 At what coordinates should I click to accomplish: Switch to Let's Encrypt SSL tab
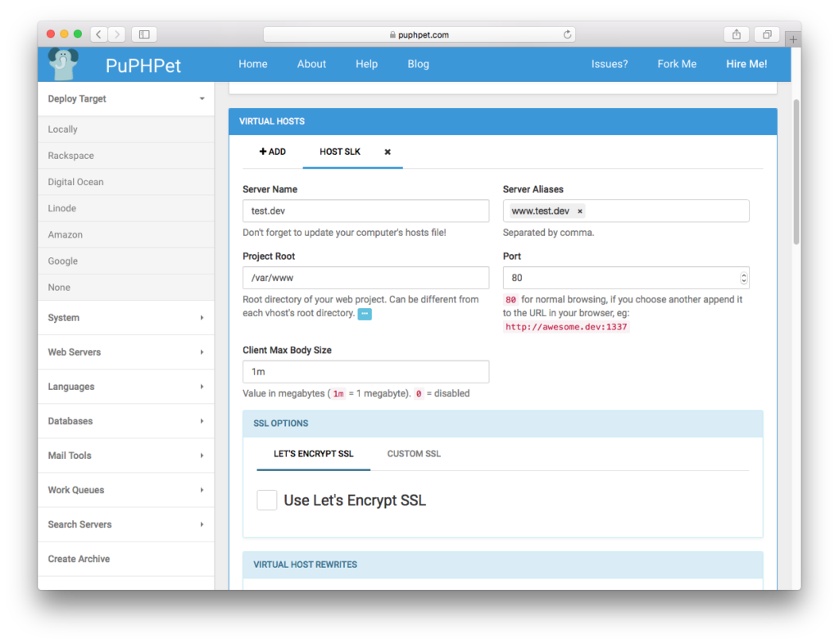click(314, 454)
